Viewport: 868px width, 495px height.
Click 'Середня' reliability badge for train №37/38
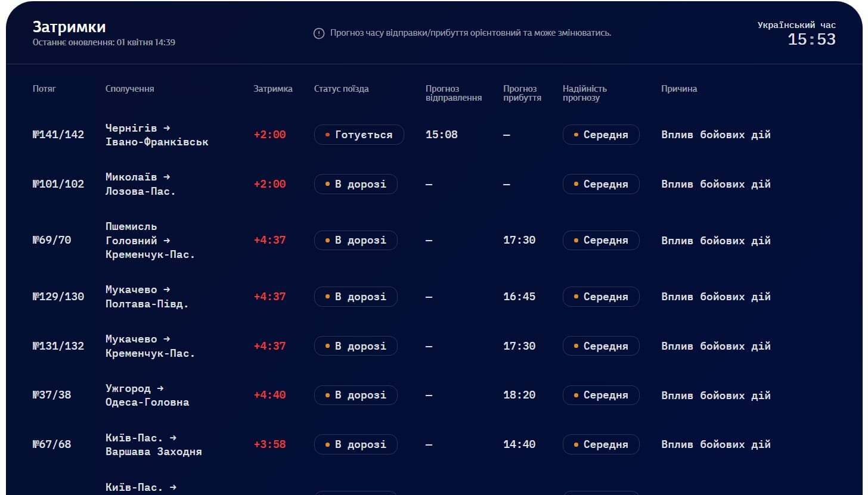click(600, 395)
